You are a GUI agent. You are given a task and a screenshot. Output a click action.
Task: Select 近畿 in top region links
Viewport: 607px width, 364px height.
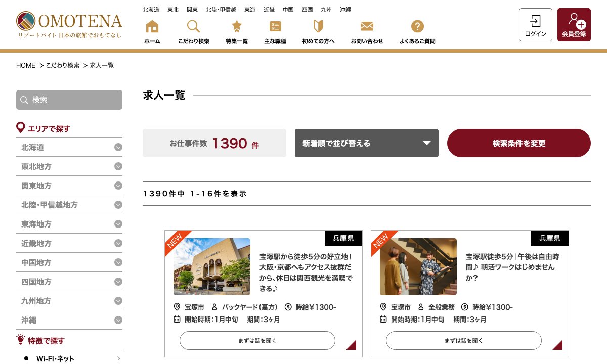tap(269, 10)
